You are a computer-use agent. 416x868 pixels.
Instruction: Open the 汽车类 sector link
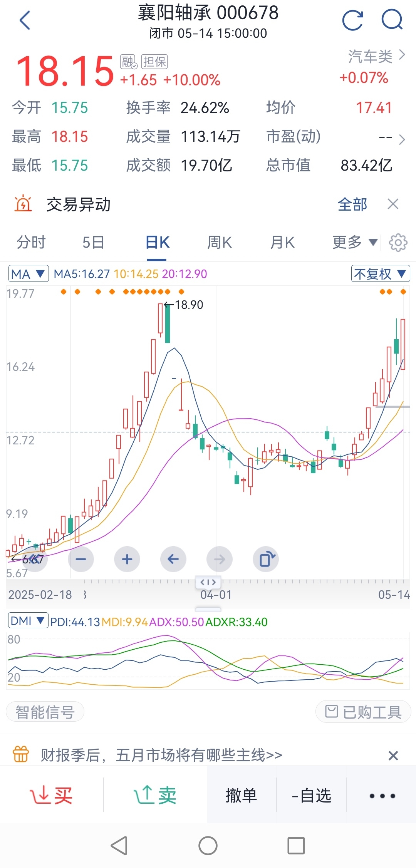pos(376,56)
